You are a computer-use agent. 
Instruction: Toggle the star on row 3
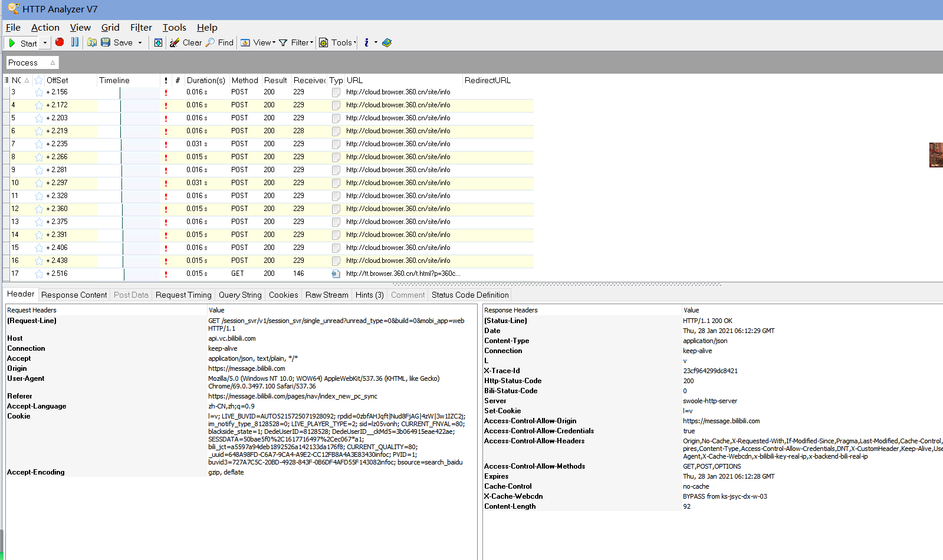tap(39, 93)
